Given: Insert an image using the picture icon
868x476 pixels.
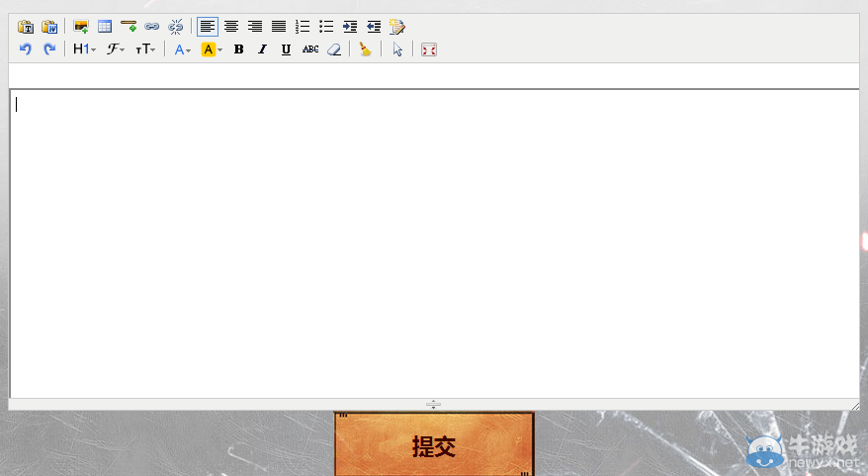Looking at the screenshot, I should [x=81, y=27].
